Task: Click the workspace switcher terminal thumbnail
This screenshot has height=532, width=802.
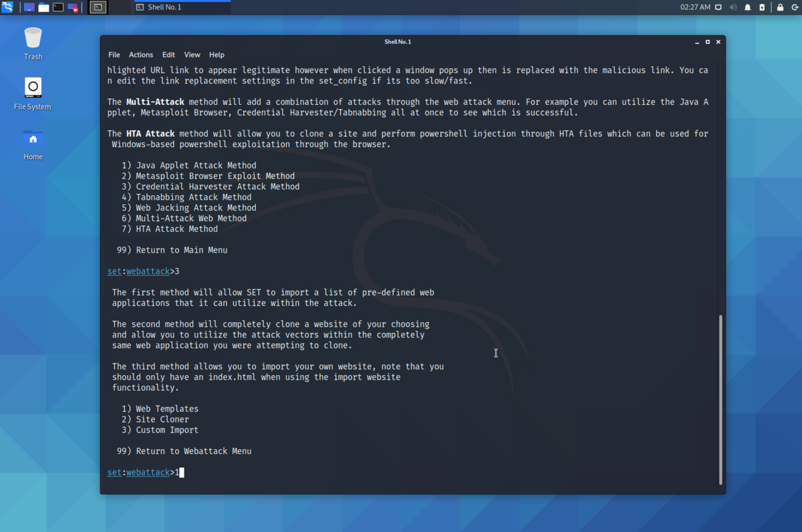Action: pos(98,7)
